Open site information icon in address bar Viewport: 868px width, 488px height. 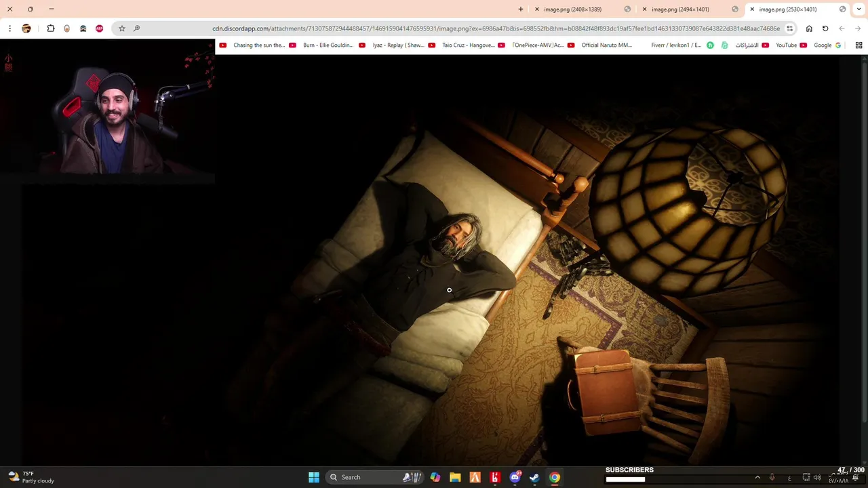point(790,28)
